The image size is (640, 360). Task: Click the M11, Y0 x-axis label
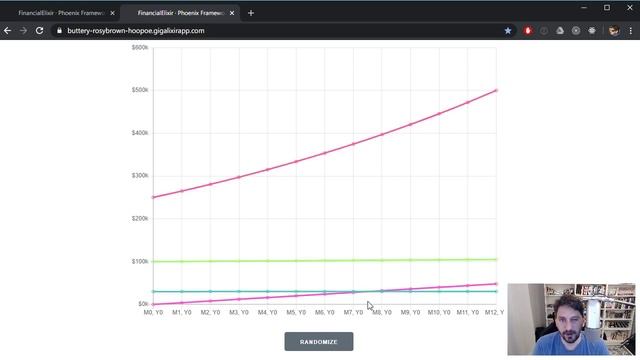coord(468,312)
